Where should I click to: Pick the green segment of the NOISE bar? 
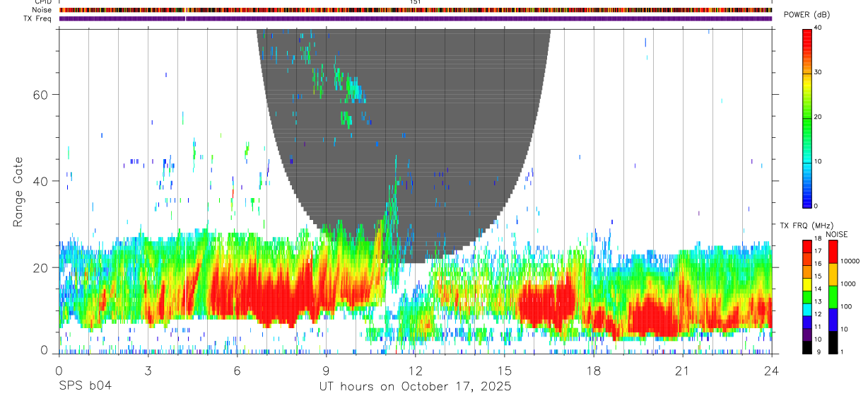point(832,296)
